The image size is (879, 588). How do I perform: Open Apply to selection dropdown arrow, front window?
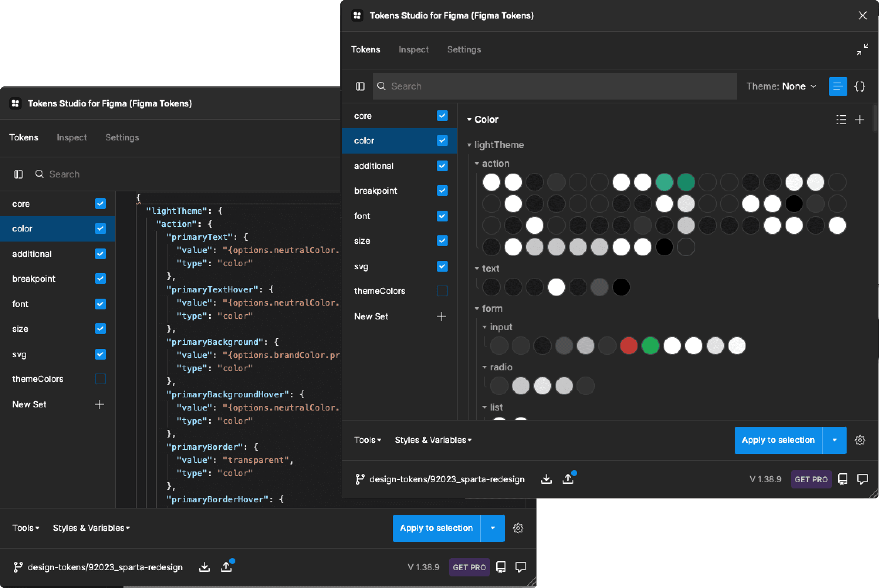(x=835, y=440)
